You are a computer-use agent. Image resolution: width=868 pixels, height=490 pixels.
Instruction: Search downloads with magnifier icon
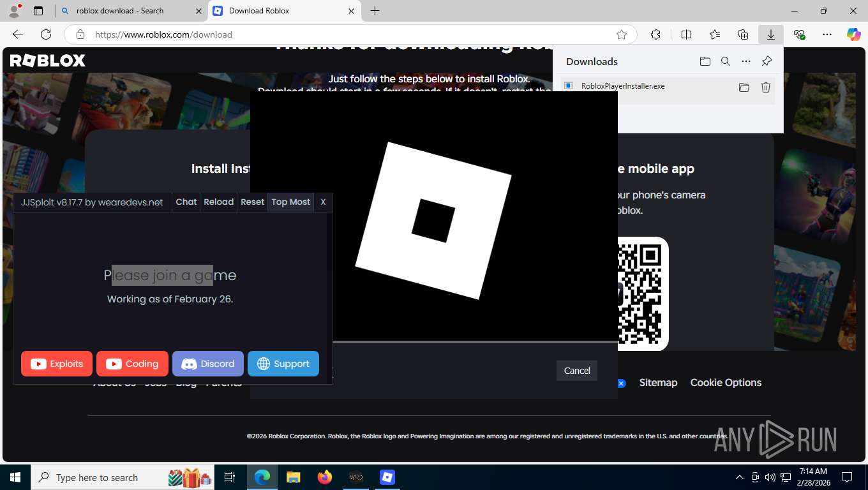(725, 61)
